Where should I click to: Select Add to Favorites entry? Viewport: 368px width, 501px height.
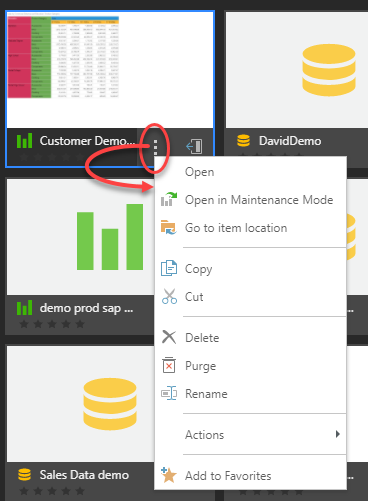point(250,475)
